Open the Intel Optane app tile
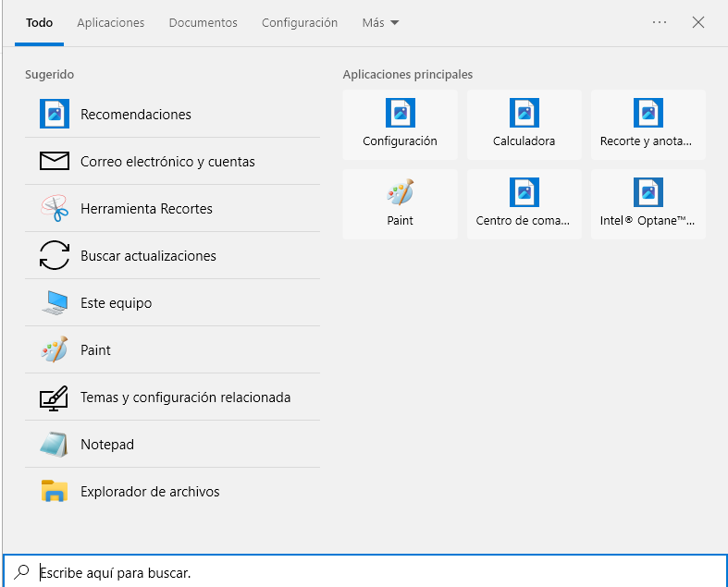 coord(648,204)
